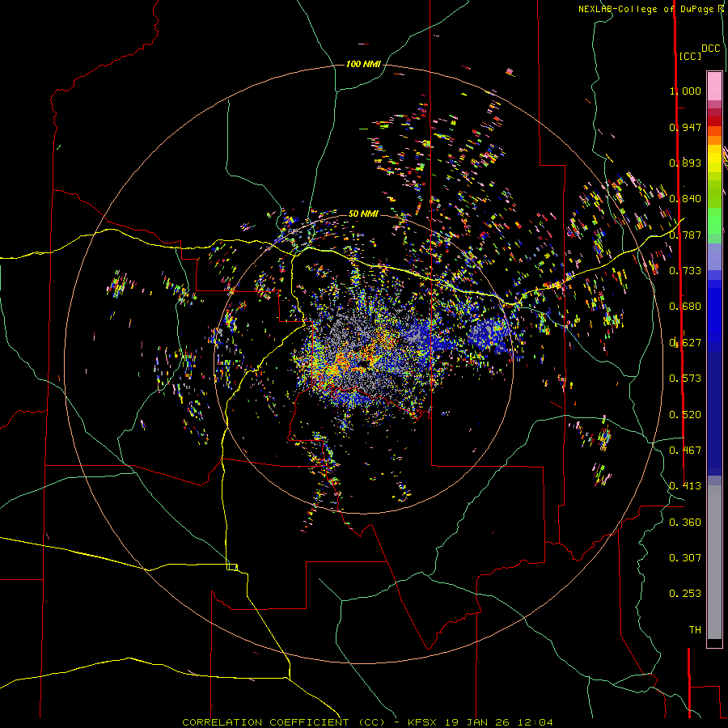Screen dimensions: 728x728
Task: Pick the pink segment of the color bar
Action: [x=714, y=86]
